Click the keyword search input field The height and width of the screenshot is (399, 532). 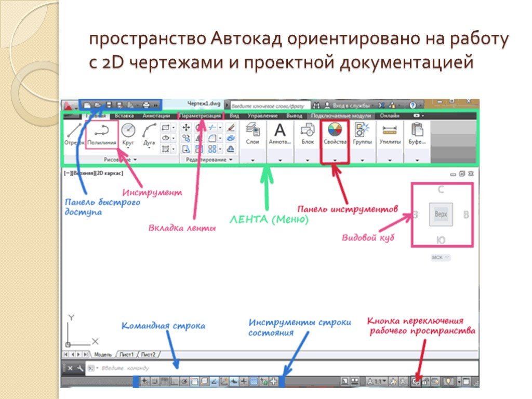point(270,106)
